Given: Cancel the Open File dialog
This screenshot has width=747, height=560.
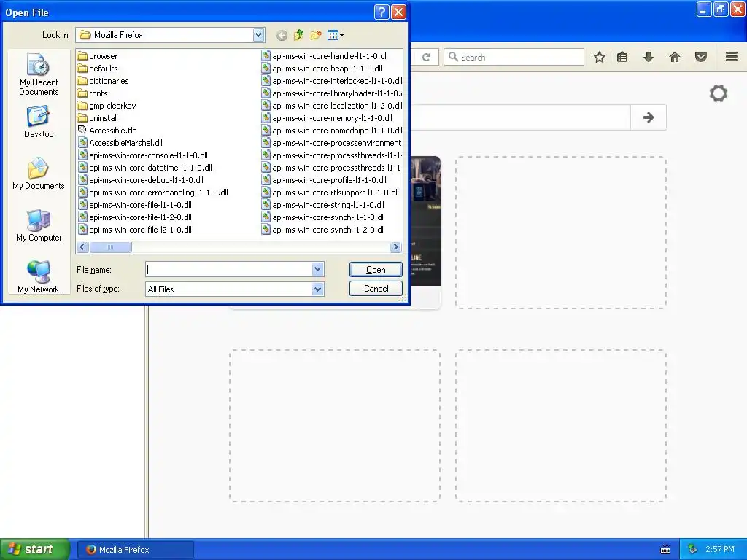Looking at the screenshot, I should [376, 289].
